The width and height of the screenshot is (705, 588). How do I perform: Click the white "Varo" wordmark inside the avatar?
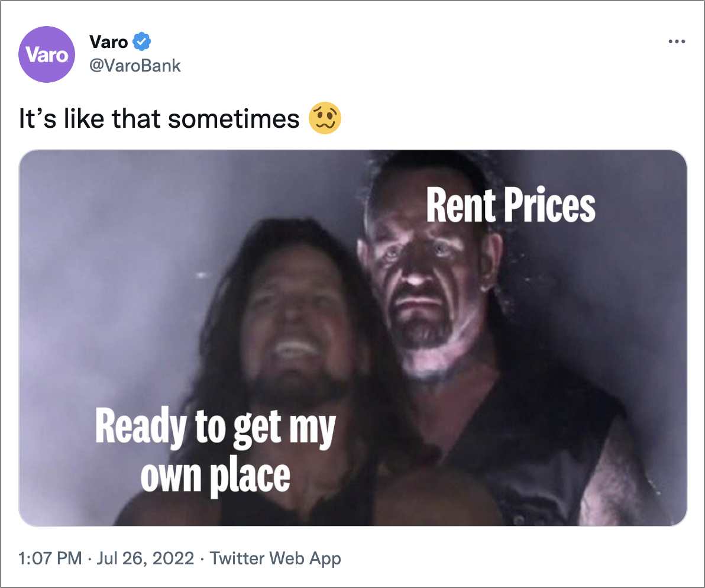47,55
